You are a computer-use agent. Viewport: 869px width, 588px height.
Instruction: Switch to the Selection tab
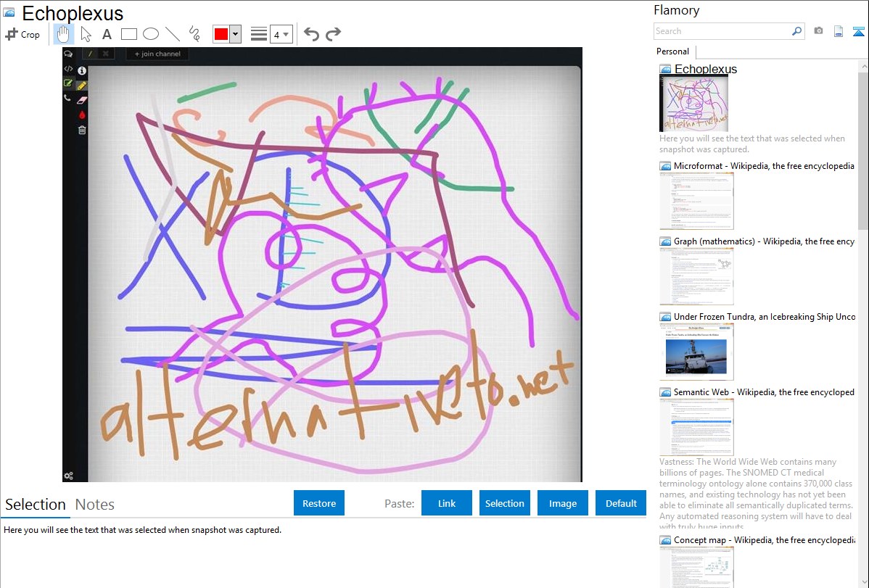tap(36, 505)
